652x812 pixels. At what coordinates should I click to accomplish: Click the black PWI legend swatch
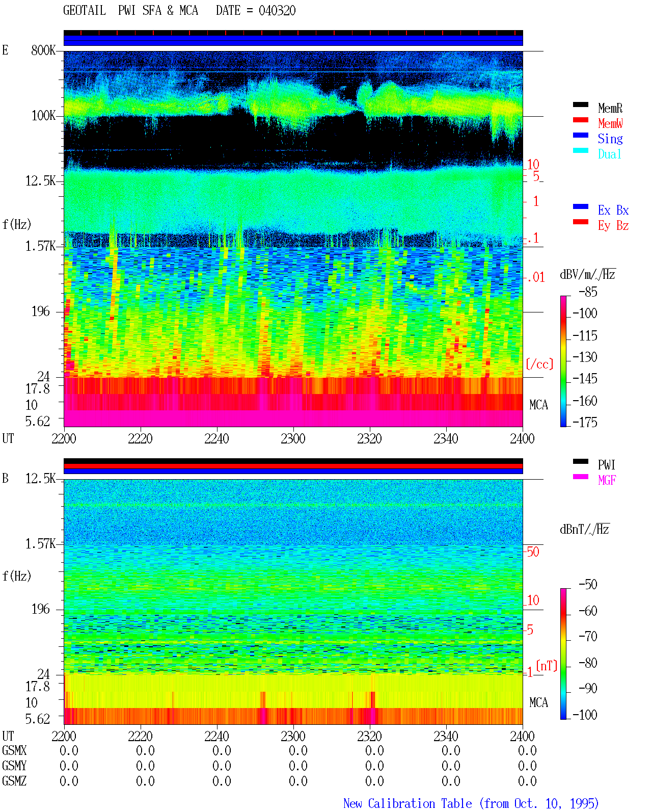(580, 462)
